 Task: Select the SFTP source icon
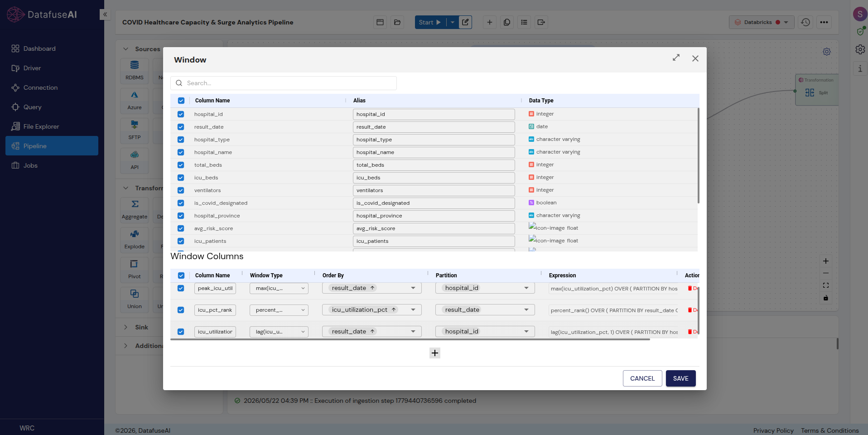[x=135, y=130]
